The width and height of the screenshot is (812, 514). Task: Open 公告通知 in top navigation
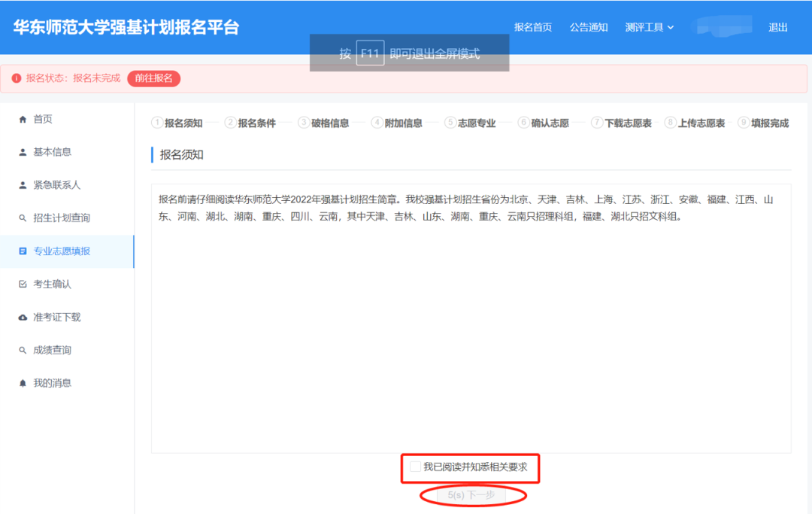(588, 27)
